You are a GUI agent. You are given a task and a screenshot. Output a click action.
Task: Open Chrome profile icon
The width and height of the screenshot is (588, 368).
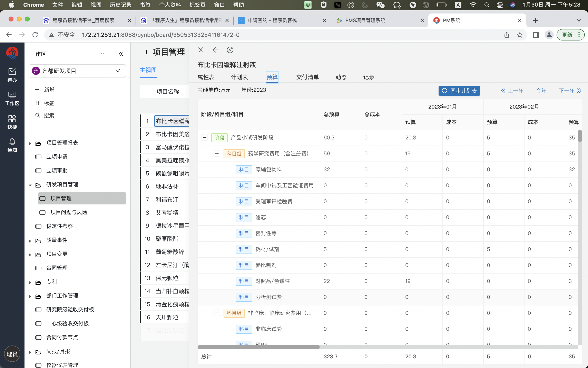549,35
